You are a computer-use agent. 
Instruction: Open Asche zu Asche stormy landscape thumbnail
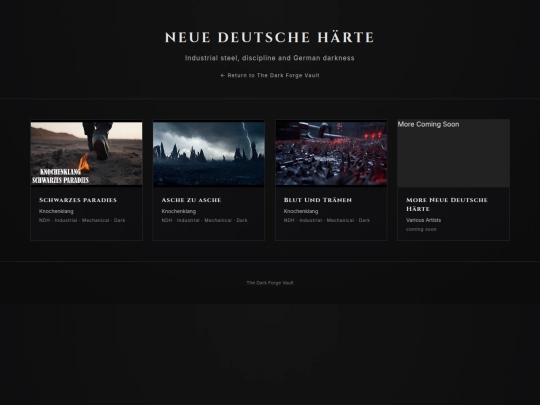(209, 153)
